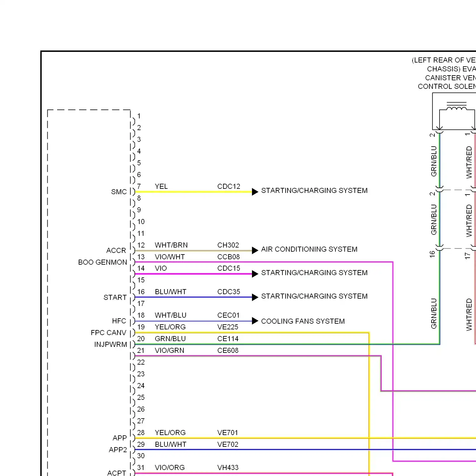Click pin number 16 on solenoid connector
476x476 pixels.
(432, 254)
